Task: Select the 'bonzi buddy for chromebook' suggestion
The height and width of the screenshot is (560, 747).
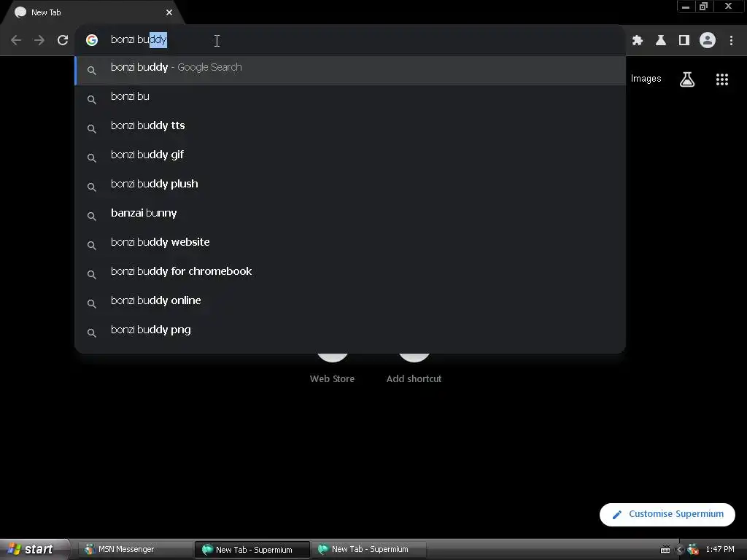Action: point(350,274)
